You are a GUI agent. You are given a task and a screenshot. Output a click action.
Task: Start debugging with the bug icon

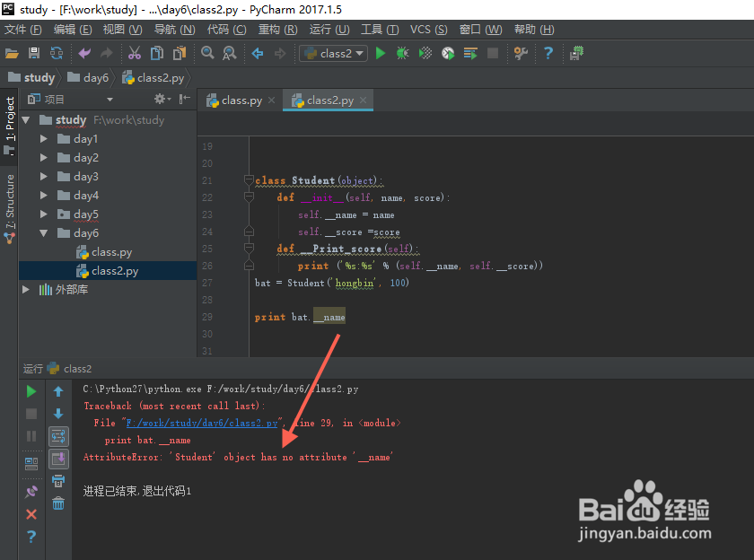(x=402, y=53)
